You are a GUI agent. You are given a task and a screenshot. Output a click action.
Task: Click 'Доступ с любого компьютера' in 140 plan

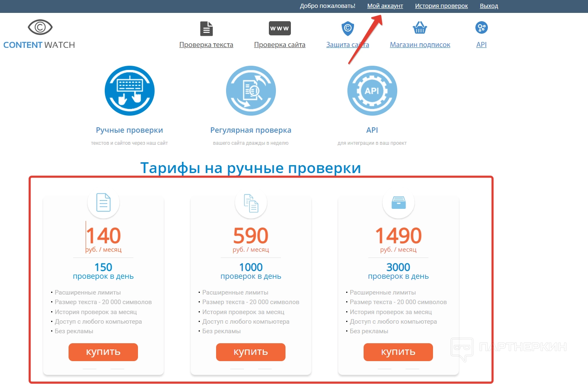tap(98, 322)
